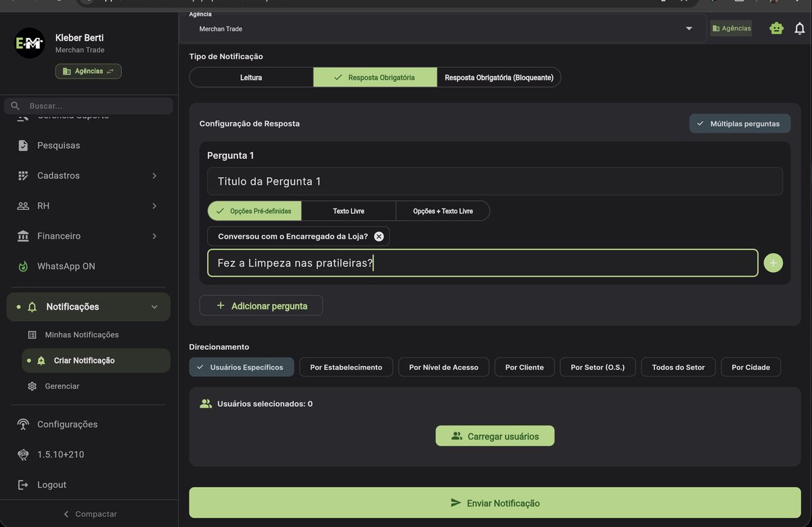Enable the Múltiplas perguntas toggle
This screenshot has height=527, width=812.
pyautogui.click(x=740, y=123)
